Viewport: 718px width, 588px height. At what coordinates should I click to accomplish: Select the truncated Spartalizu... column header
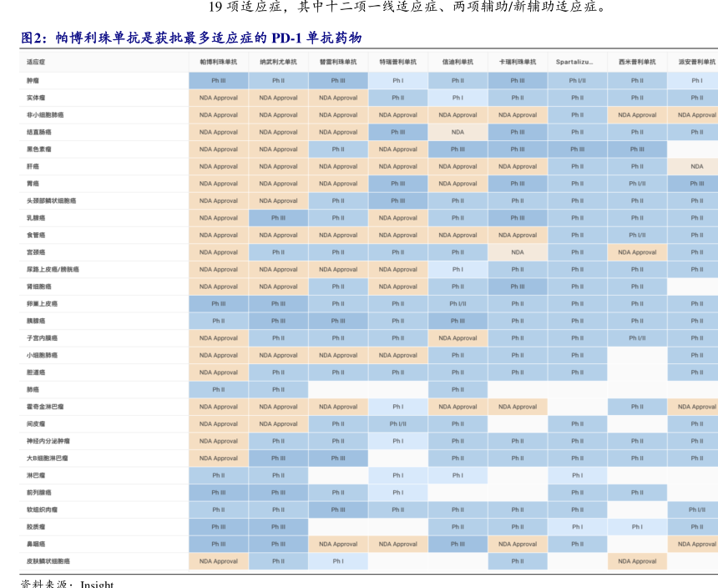pyautogui.click(x=577, y=62)
